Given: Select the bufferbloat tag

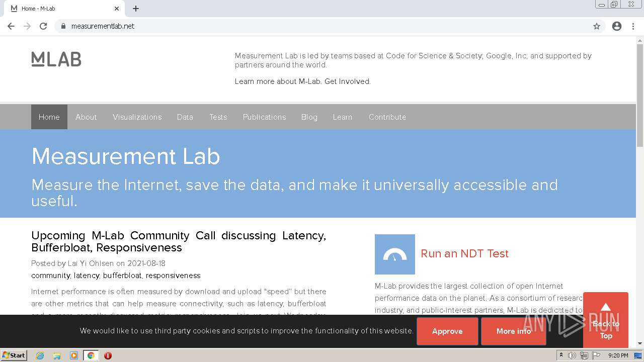Looking at the screenshot, I should click(x=122, y=276).
